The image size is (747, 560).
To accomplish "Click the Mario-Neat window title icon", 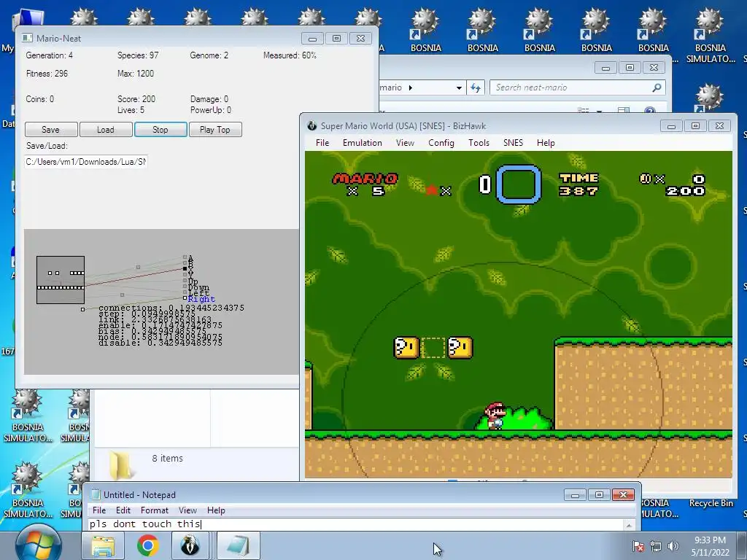I will click(x=27, y=38).
